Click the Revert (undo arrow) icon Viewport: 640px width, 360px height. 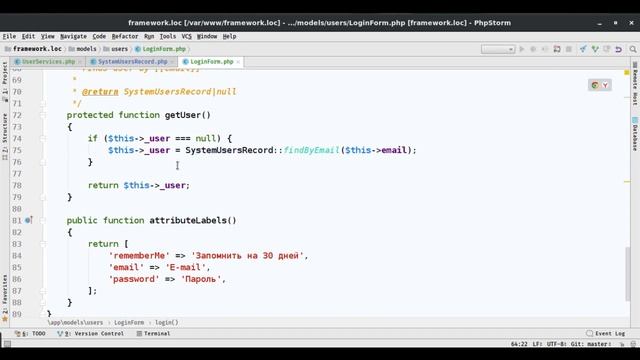(618, 49)
